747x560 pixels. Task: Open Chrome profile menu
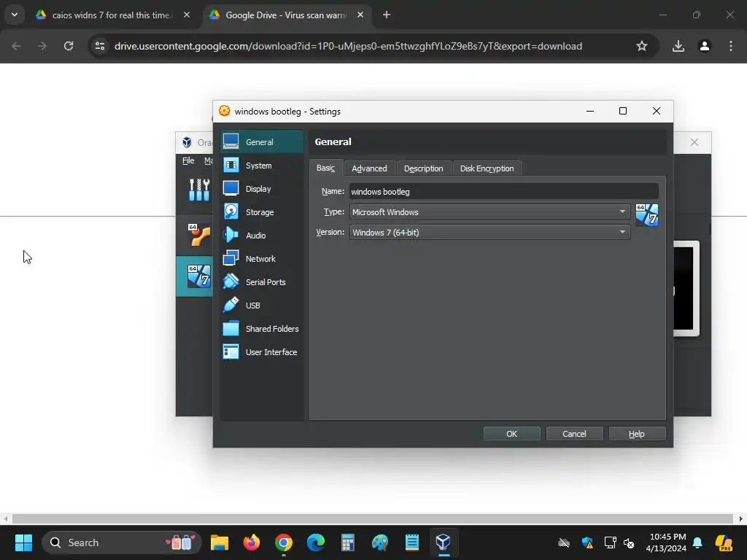point(705,46)
